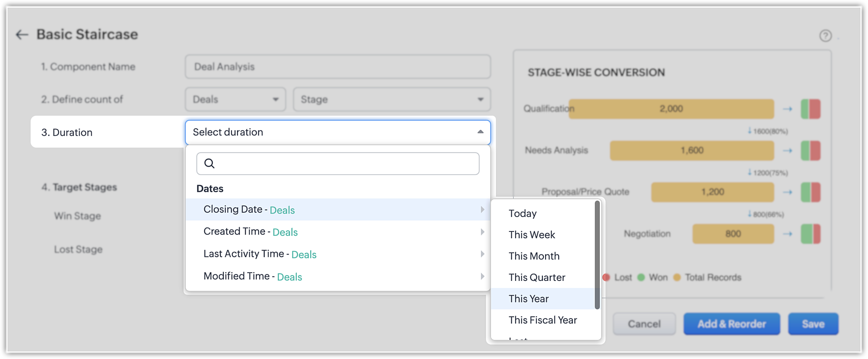The width and height of the screenshot is (868, 359).
Task: Click the Needs Analysis row arrow icon
Action: pyautogui.click(x=787, y=151)
